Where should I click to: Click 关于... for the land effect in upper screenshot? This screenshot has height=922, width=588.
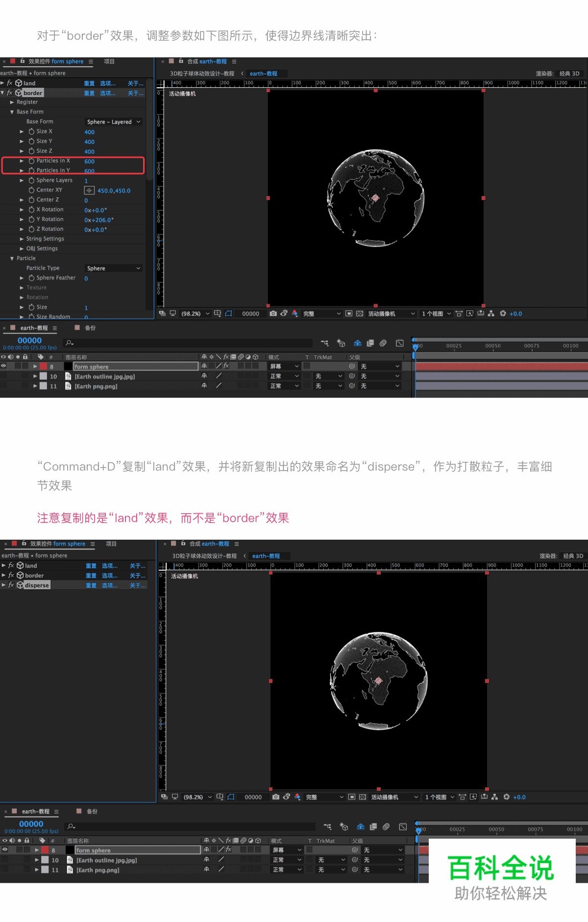[x=136, y=83]
